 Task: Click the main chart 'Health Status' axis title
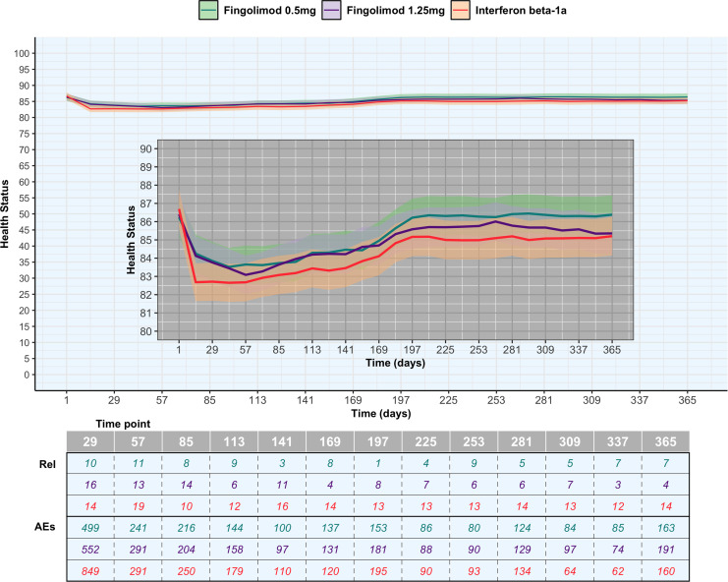(5, 213)
